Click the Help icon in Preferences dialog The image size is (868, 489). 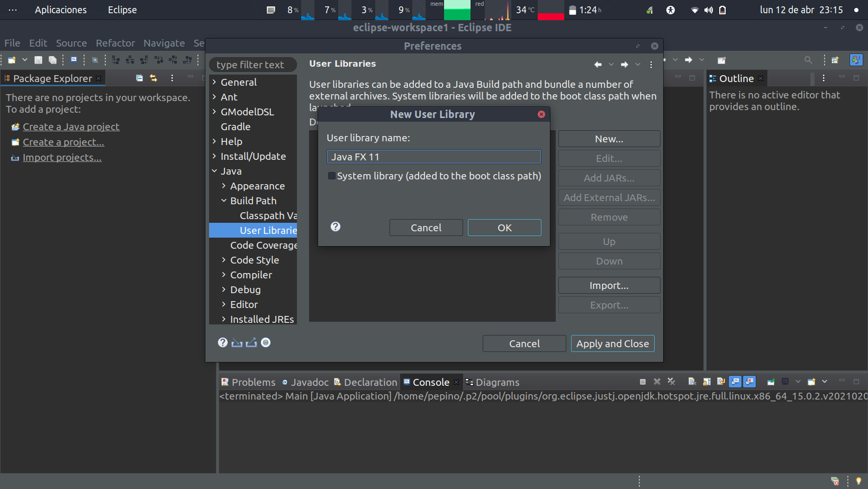click(x=223, y=342)
